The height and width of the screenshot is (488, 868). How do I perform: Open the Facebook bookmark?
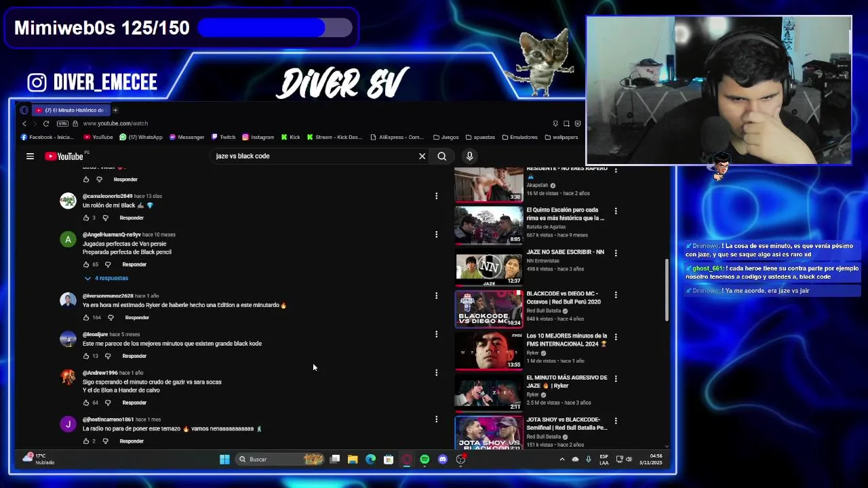click(47, 137)
